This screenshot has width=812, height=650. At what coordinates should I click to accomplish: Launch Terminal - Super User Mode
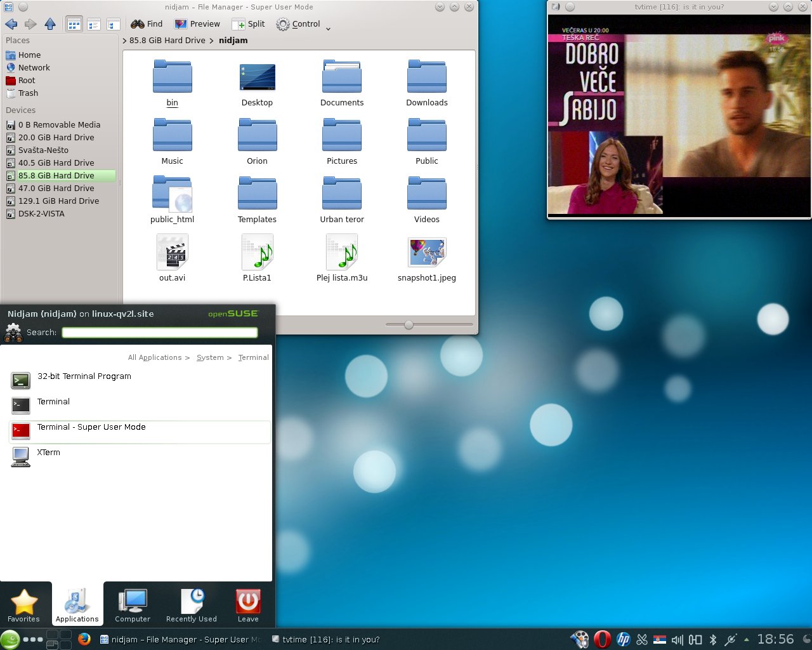click(x=140, y=432)
